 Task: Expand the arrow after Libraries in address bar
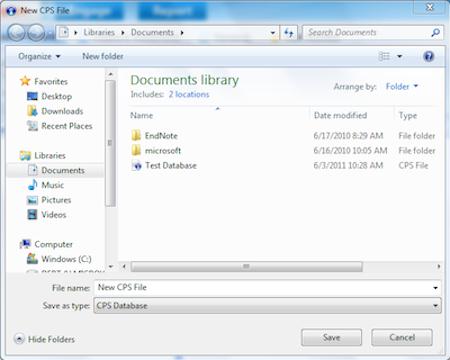point(123,33)
